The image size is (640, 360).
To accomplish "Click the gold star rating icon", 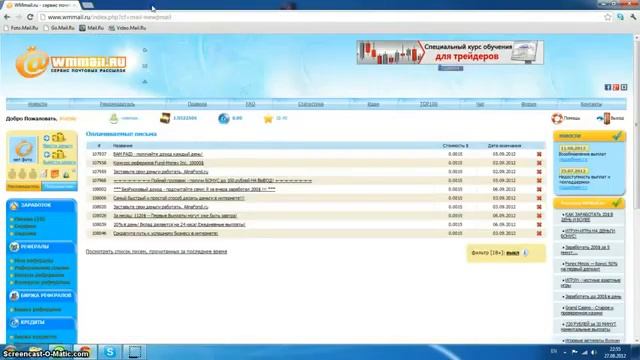I will click(268, 118).
